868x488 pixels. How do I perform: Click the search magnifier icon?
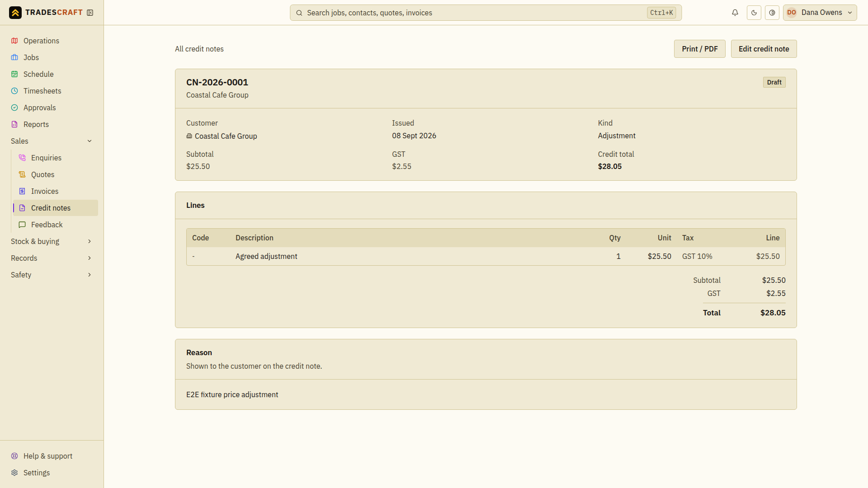[299, 13]
